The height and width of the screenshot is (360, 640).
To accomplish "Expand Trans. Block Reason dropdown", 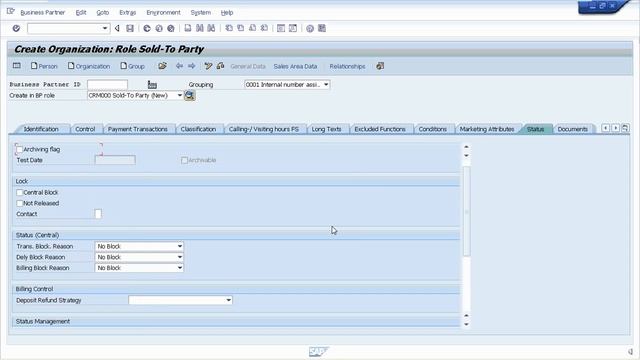I will click(180, 246).
